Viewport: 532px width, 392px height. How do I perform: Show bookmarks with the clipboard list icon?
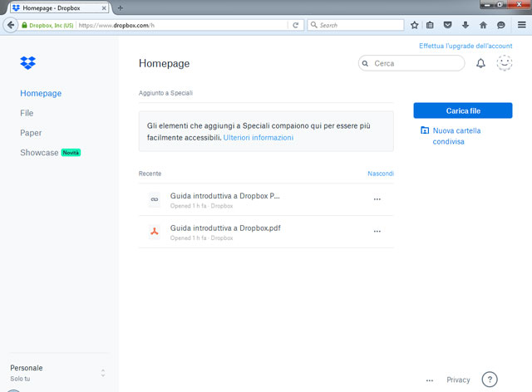point(430,25)
